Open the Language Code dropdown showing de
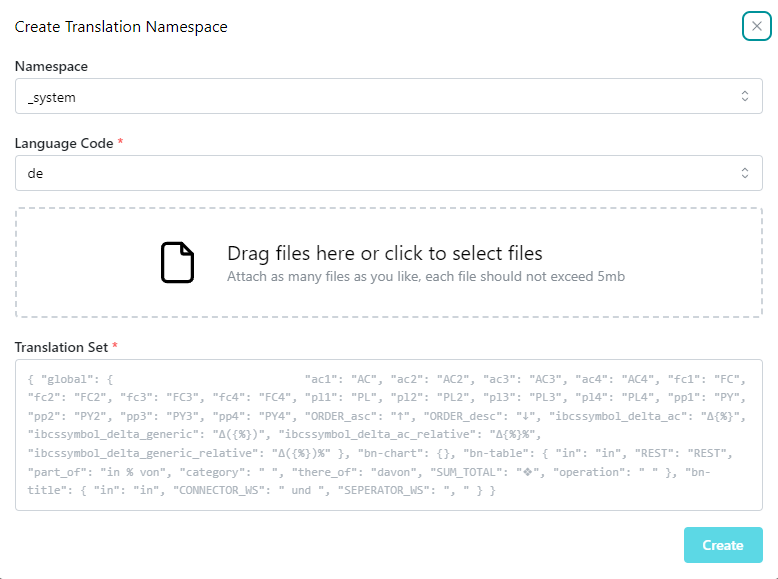Screen dimensions: 778x579 tap(389, 173)
